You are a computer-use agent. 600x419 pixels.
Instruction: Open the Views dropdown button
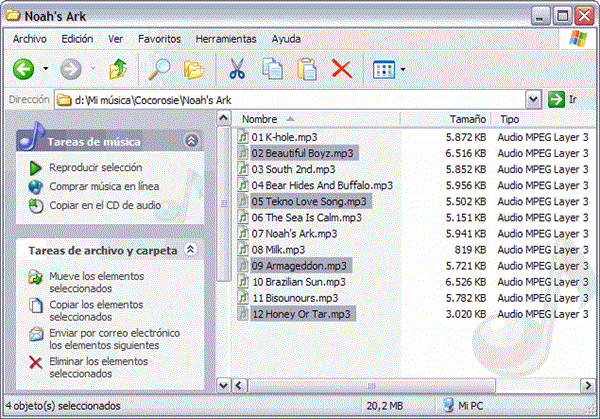point(388,69)
